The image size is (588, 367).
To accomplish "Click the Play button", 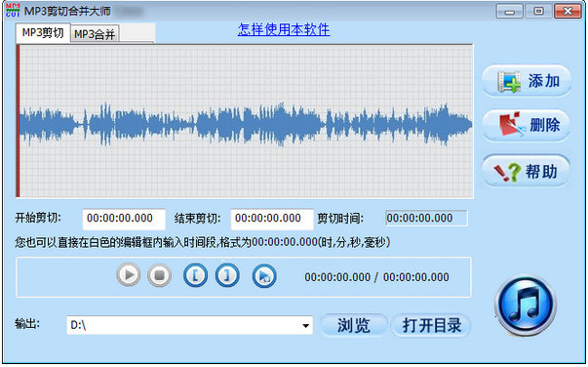I will [129, 275].
